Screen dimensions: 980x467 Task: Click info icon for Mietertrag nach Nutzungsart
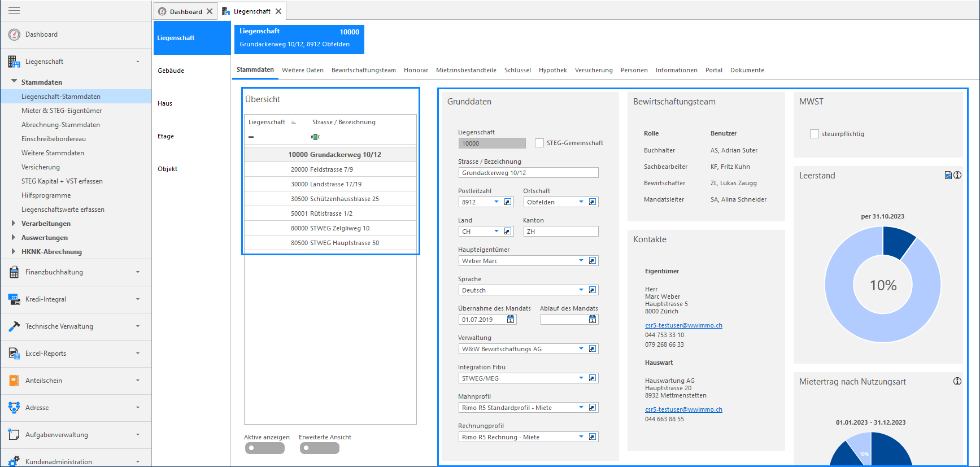[957, 381]
